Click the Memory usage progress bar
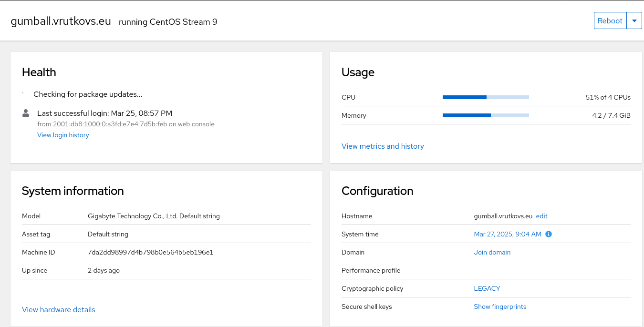Screen dimensions: 644x327 [x=486, y=115]
